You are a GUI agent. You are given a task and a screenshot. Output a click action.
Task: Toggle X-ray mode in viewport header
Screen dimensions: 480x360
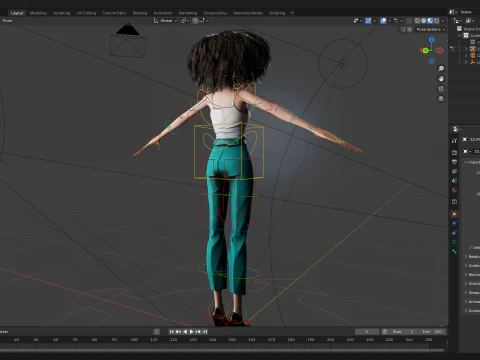[409, 21]
